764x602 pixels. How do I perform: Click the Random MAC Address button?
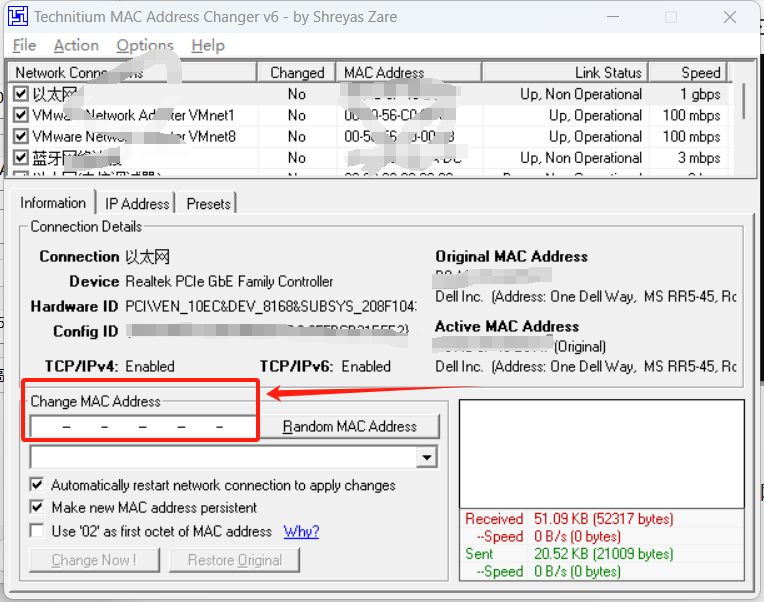350,426
